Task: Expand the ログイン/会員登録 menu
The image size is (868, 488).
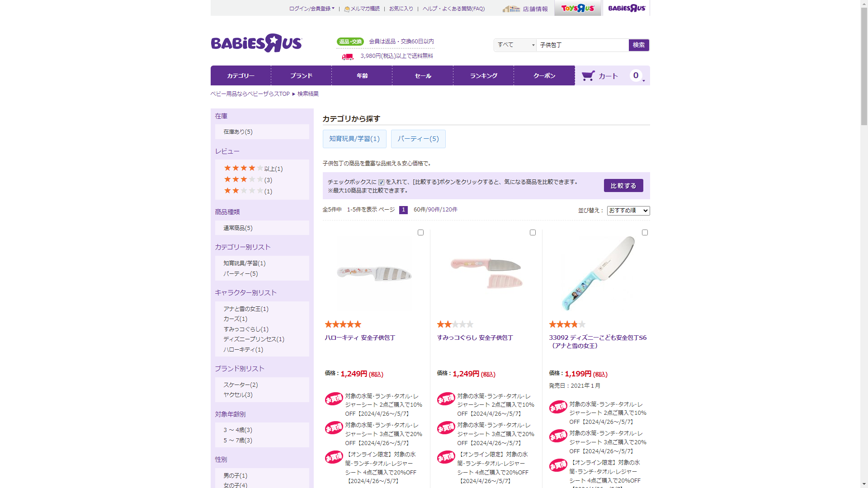Action: click(312, 9)
